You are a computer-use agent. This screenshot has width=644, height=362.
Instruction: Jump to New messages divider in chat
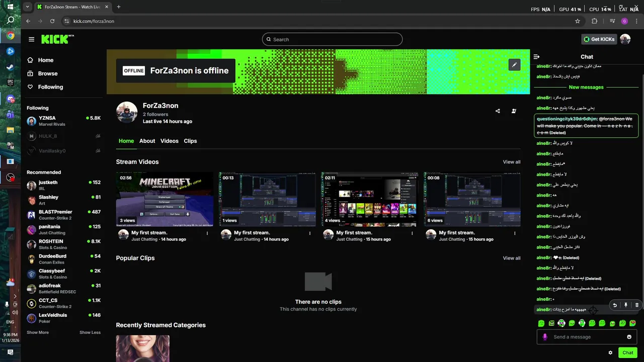coord(586,87)
